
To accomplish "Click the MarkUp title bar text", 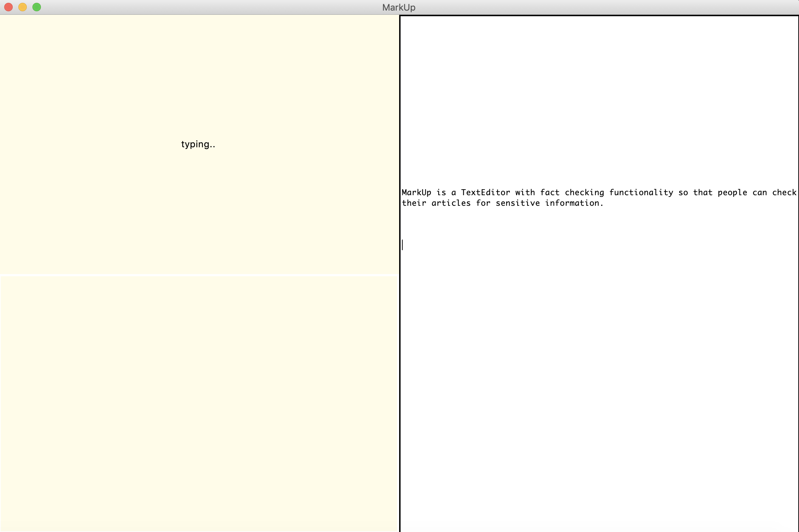I will click(x=399, y=7).
